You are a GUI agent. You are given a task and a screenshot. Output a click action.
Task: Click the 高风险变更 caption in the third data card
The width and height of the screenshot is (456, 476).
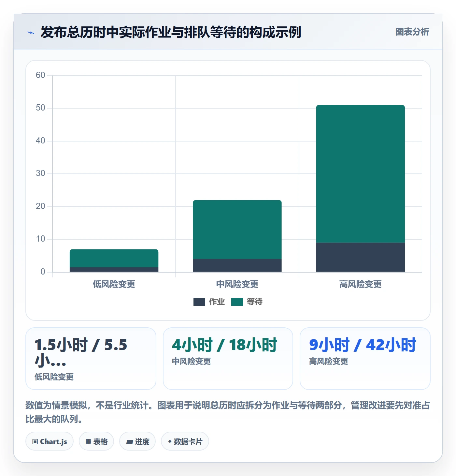pos(329,361)
